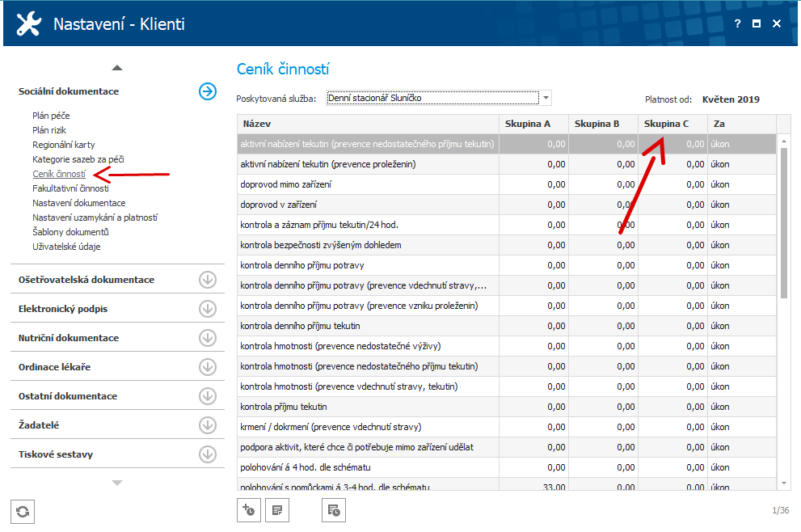Image resolution: width=801 pixels, height=532 pixels.
Task: Click the Skupina C column header
Action: [x=672, y=124]
